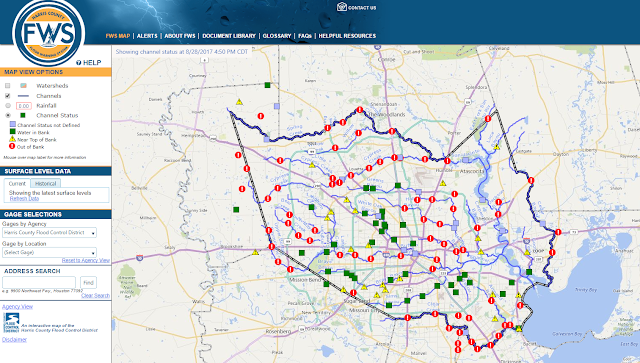Open the HELPFUL RESOURCES menu item

347,36
